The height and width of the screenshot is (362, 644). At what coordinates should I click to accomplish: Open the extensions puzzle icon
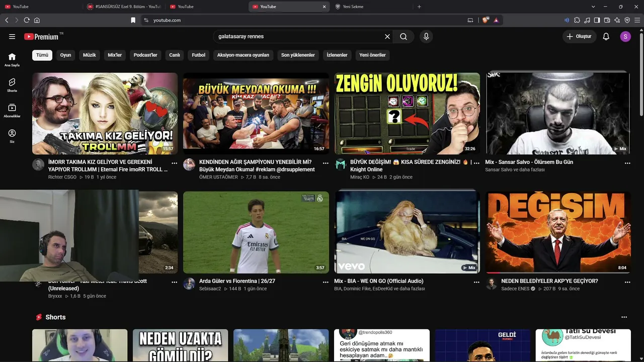(x=577, y=20)
